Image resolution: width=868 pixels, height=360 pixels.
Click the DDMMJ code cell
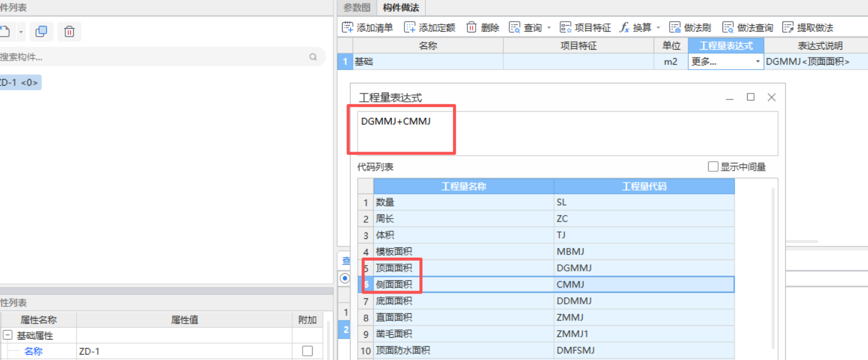point(645,301)
